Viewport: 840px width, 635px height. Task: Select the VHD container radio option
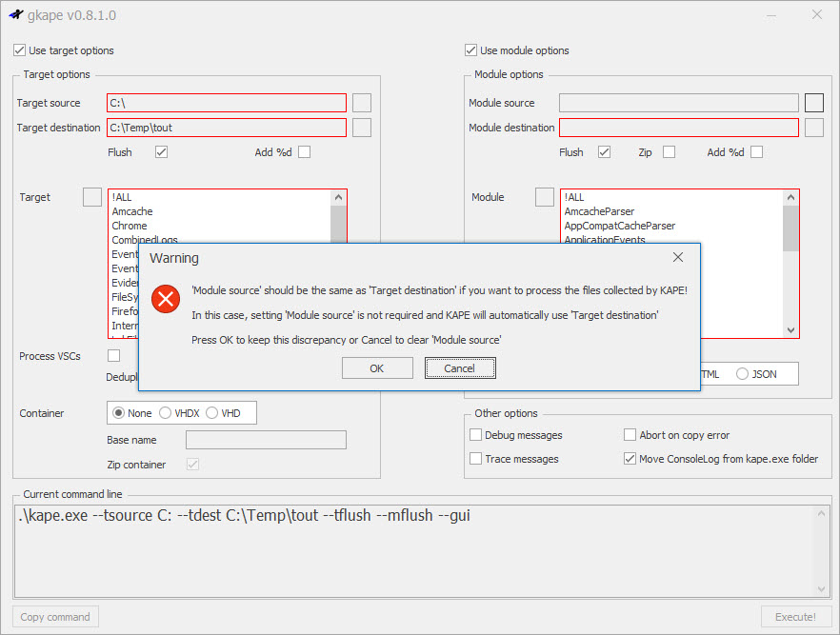pos(212,413)
